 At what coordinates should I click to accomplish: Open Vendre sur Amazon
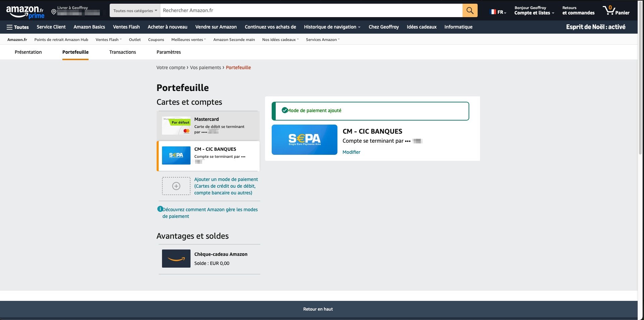tap(216, 27)
